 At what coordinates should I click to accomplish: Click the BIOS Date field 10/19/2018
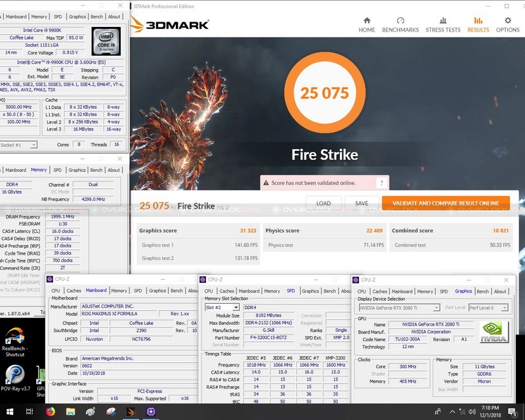139,373
